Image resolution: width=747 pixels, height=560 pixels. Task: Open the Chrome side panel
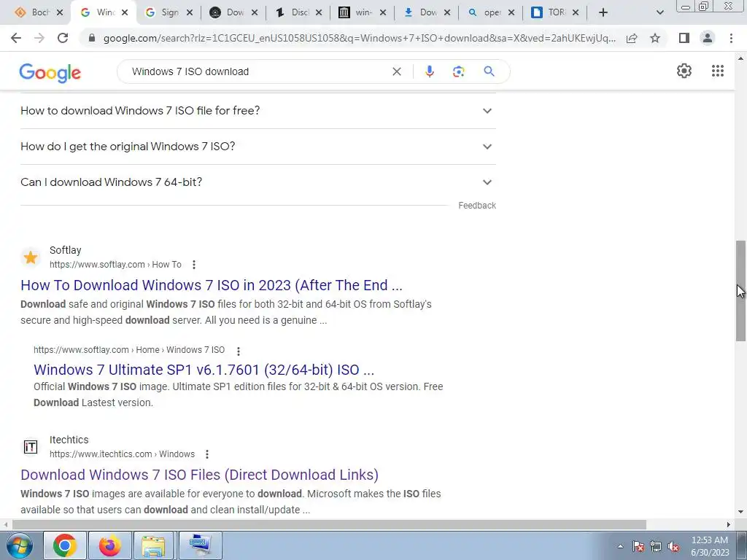[x=684, y=38]
